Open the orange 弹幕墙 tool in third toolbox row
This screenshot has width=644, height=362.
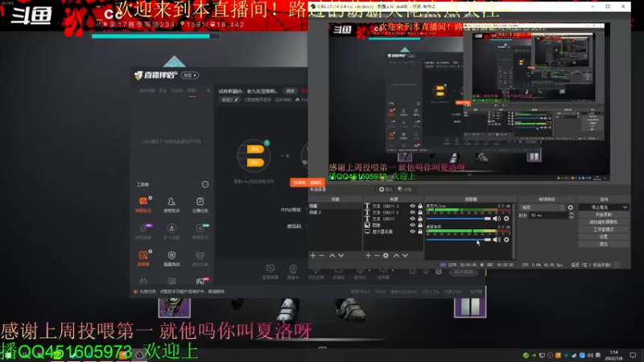pos(143,258)
